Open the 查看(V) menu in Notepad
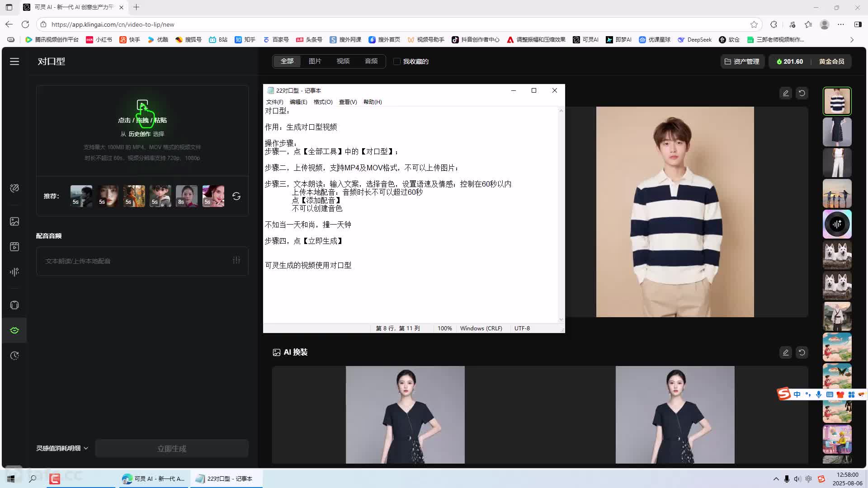Image resolution: width=868 pixels, height=488 pixels. tap(348, 102)
